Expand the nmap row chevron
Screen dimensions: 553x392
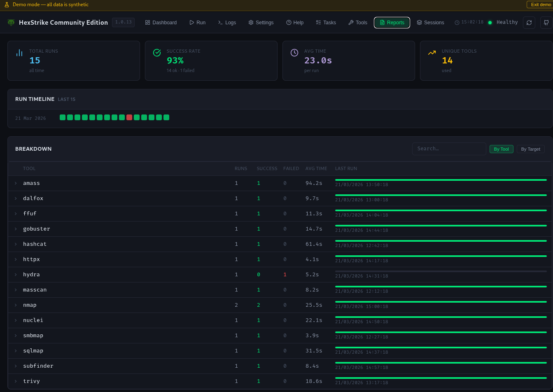point(16,305)
